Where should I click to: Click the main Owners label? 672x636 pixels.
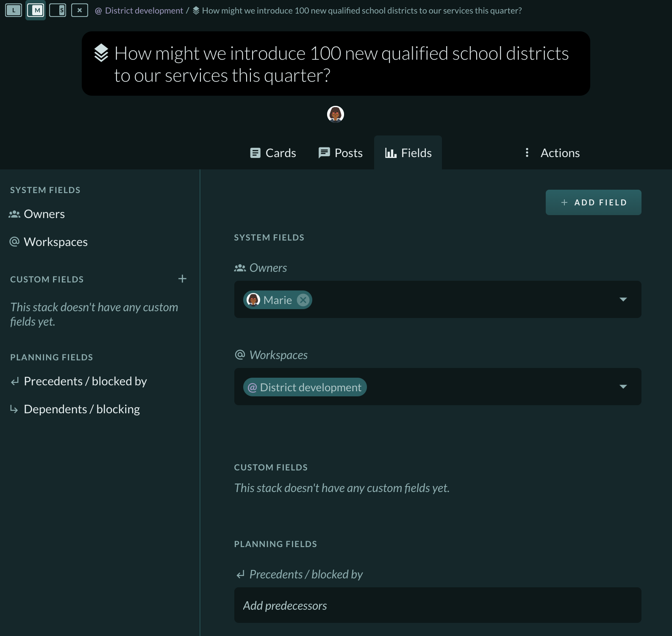(268, 268)
